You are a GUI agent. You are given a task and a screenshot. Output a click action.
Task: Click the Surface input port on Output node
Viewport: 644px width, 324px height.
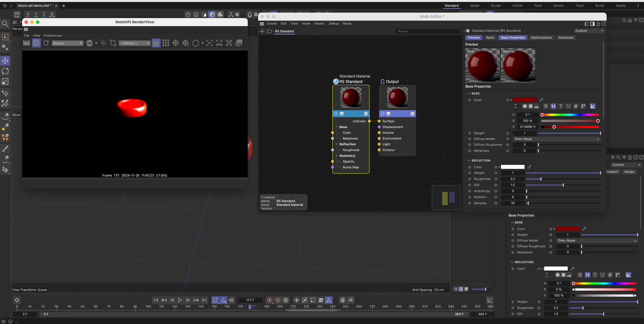pos(379,121)
